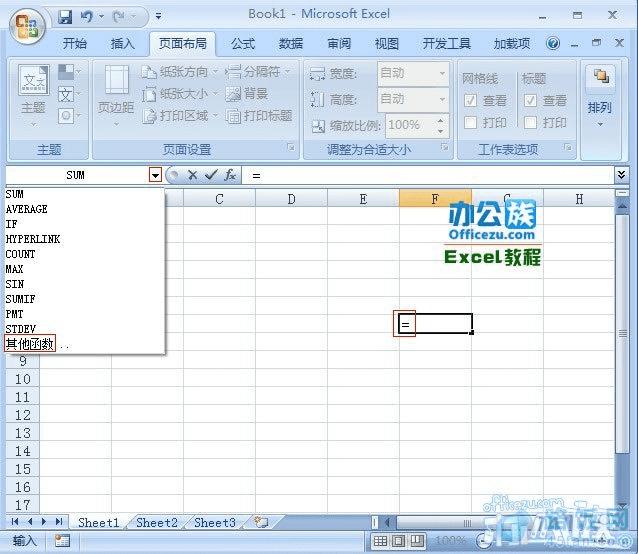Go to the previous sheet tab arrow
This screenshot has height=554, width=638.
[x=30, y=521]
